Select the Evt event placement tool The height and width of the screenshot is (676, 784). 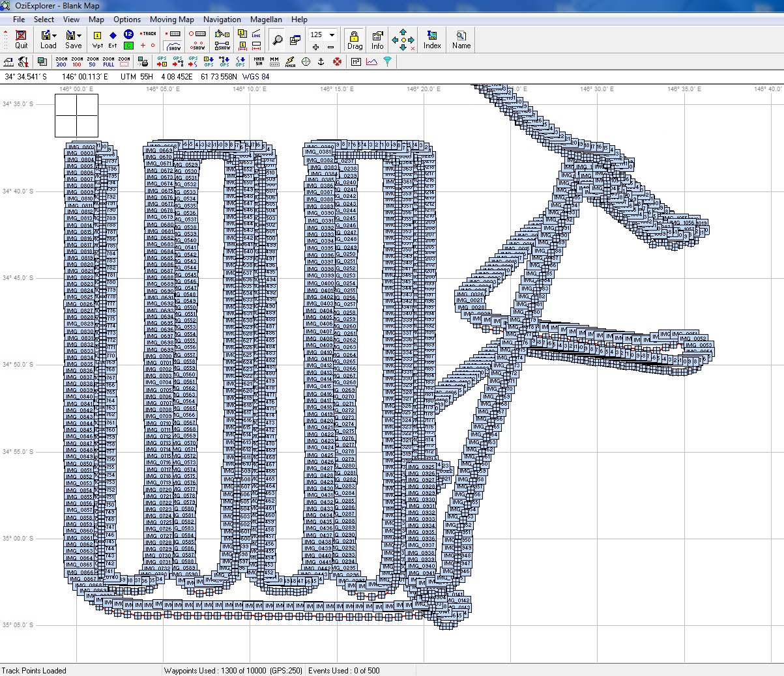coord(113,39)
